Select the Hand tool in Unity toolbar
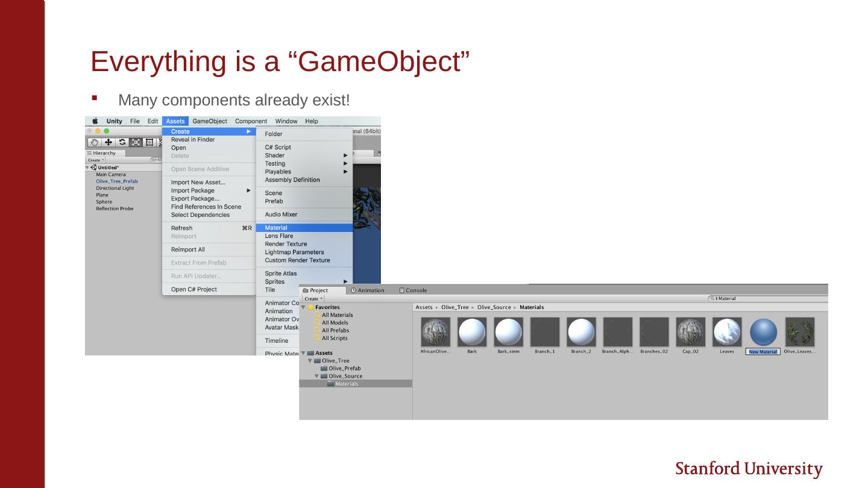Image resolution: width=868 pixels, height=488 pixels. (95, 143)
